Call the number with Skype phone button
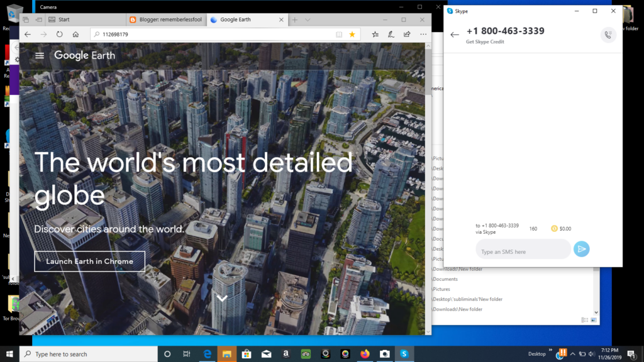The height and width of the screenshot is (362, 644). point(608,35)
